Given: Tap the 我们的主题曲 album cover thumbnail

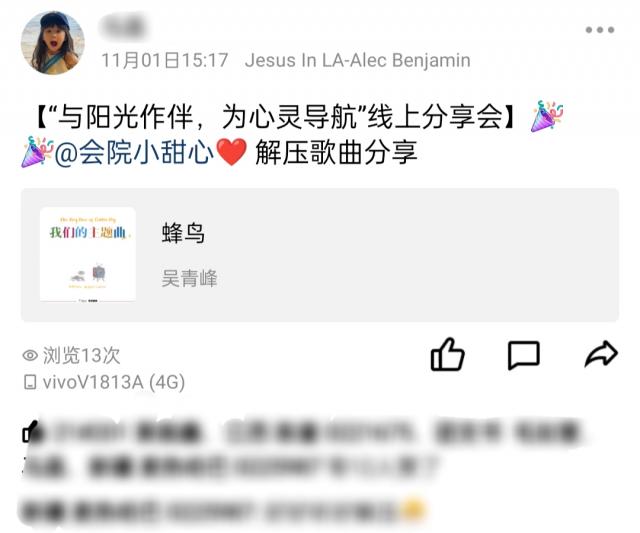Looking at the screenshot, I should [x=88, y=255].
